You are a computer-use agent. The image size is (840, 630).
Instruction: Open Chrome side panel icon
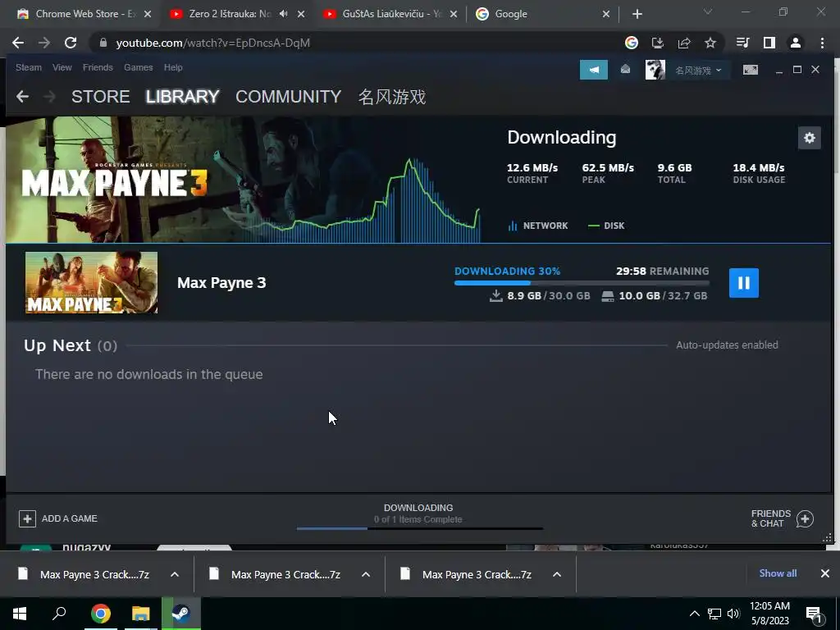[x=769, y=43]
